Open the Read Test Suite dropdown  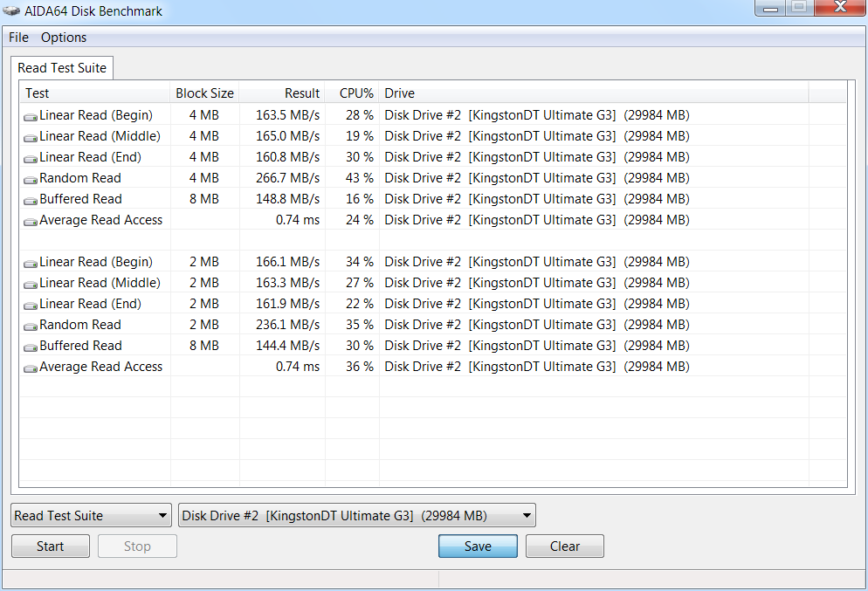pyautogui.click(x=91, y=516)
